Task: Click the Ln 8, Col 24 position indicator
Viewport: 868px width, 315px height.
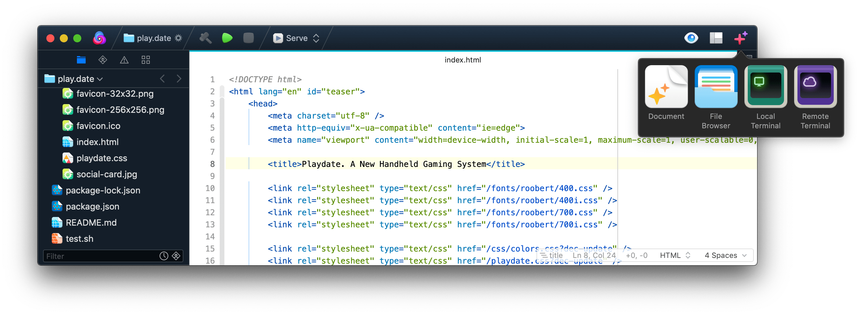Action: click(x=594, y=256)
